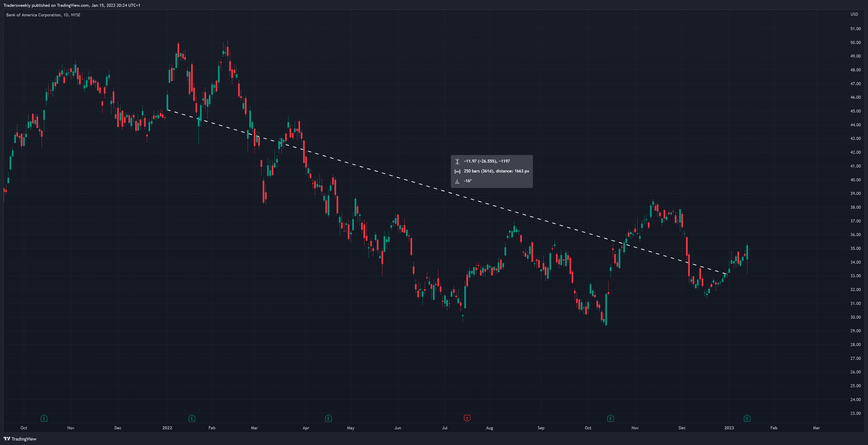The height and width of the screenshot is (445, 868).
Task: Click the earnings marker for October 2021
Action: (x=44, y=418)
